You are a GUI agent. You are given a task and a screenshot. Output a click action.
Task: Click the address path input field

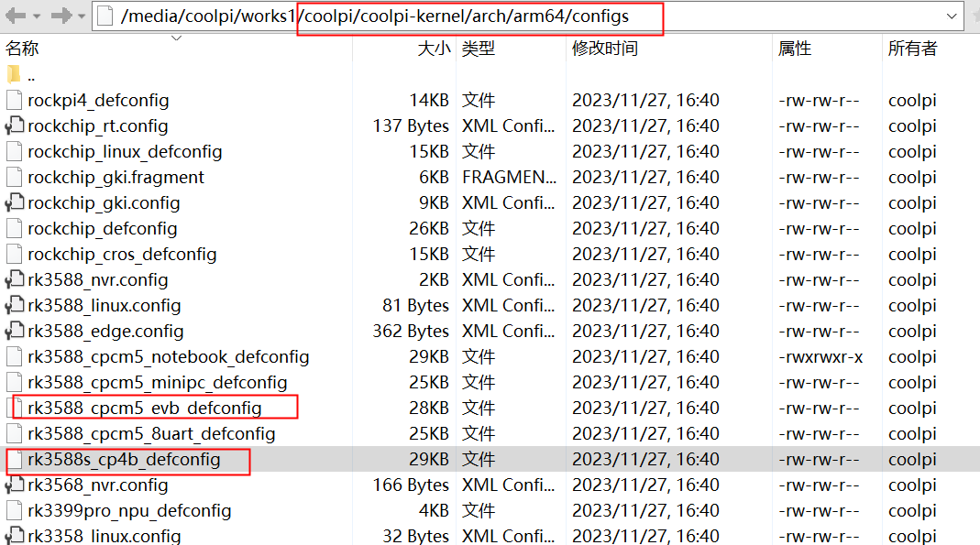pyautogui.click(x=528, y=16)
